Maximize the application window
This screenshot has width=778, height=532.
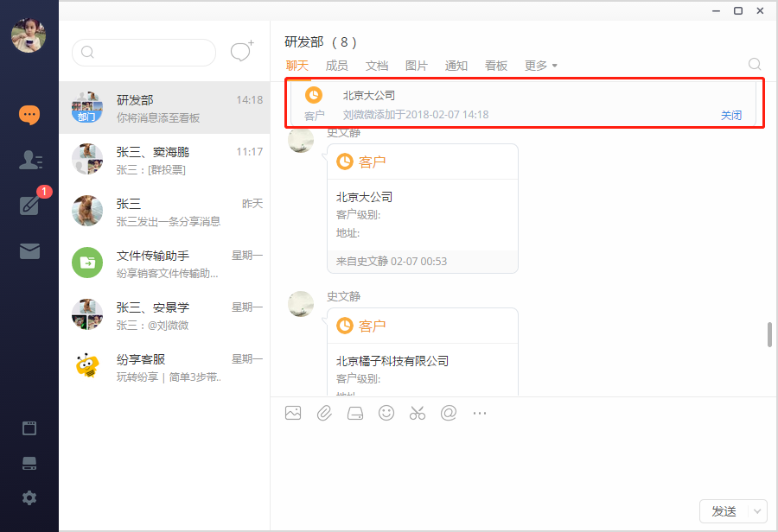[738, 10]
